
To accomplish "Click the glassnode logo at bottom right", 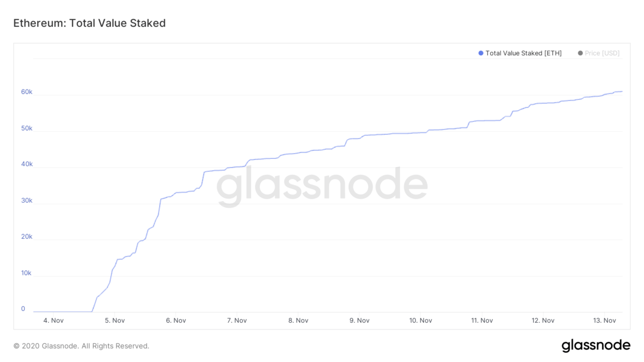I will 596,346.
